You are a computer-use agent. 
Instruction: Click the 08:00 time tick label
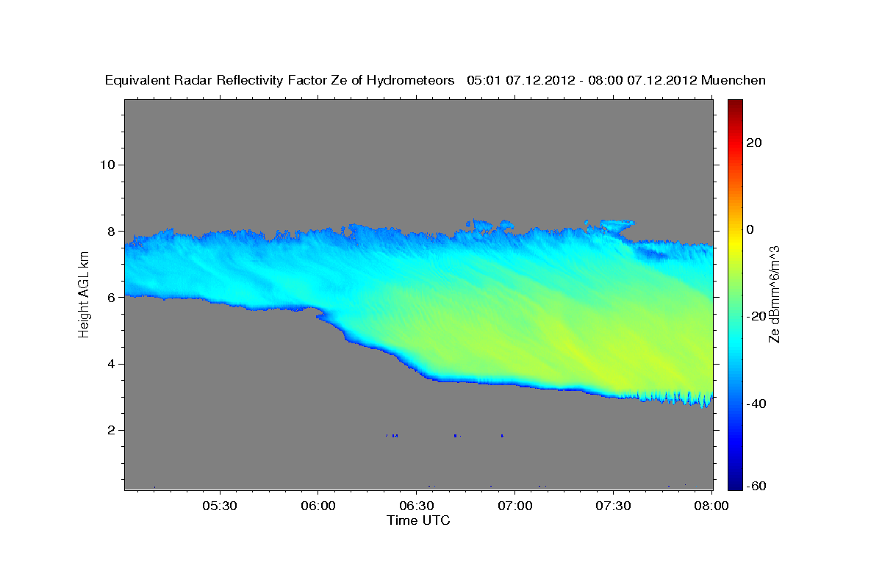(x=711, y=506)
